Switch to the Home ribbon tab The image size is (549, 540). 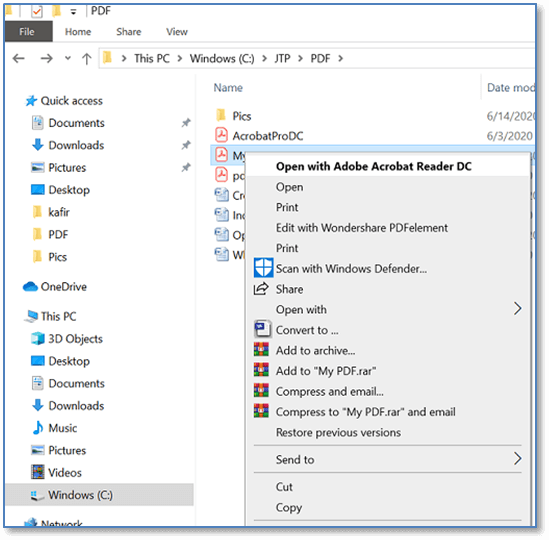coord(78,32)
